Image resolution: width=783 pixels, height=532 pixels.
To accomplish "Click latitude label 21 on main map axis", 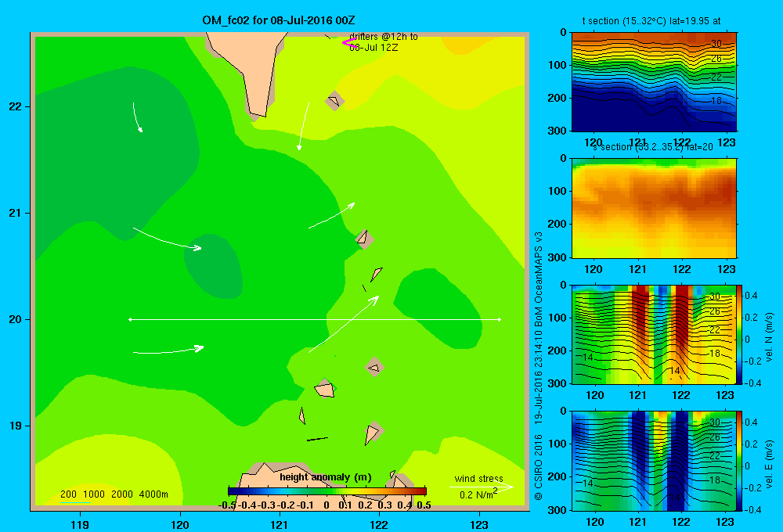I will click(x=16, y=213).
